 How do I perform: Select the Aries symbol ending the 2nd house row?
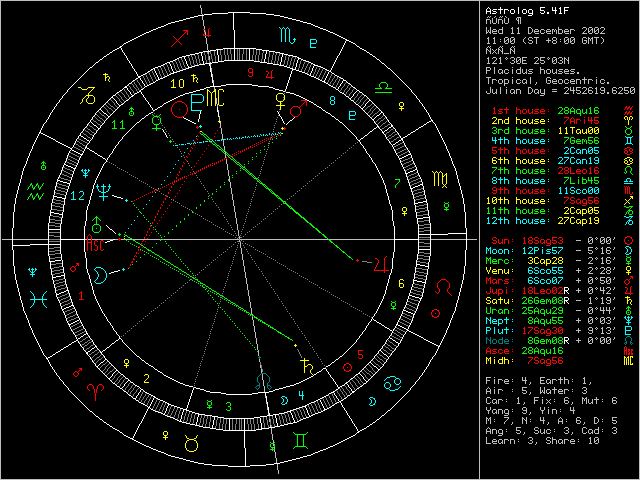point(629,121)
